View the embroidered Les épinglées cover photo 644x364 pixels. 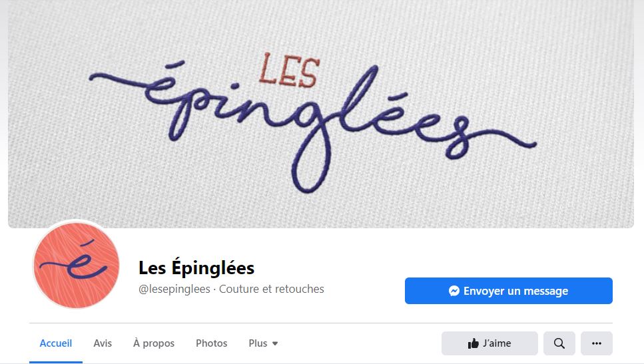click(321, 114)
